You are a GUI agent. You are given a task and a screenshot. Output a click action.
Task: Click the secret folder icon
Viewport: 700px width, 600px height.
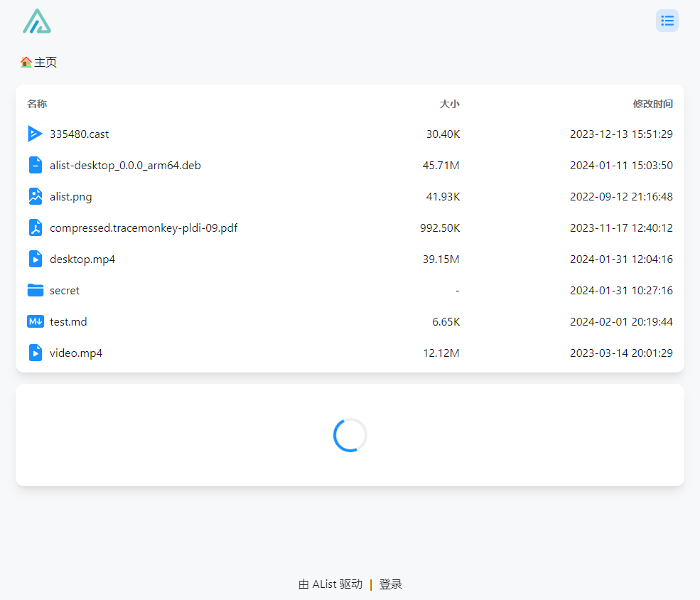(35, 290)
